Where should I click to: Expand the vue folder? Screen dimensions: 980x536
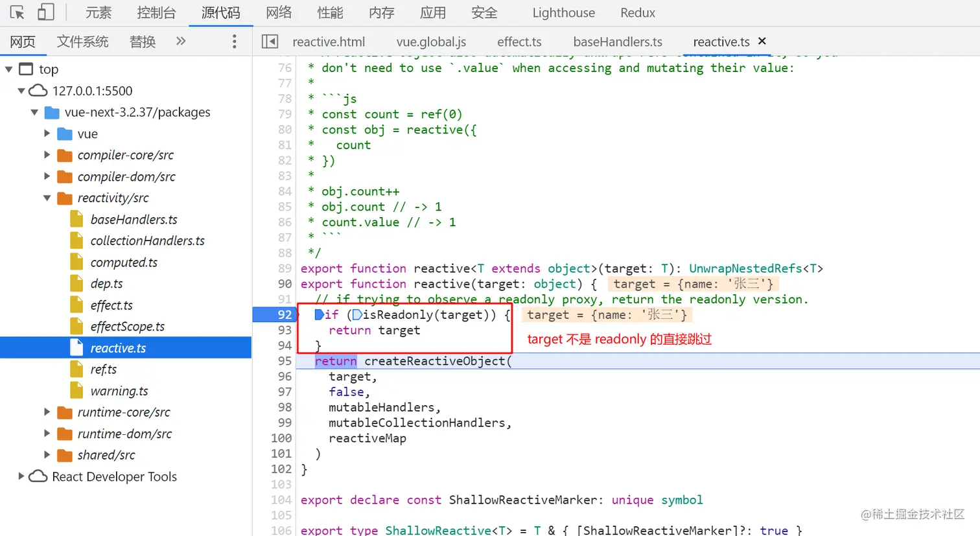click(47, 134)
